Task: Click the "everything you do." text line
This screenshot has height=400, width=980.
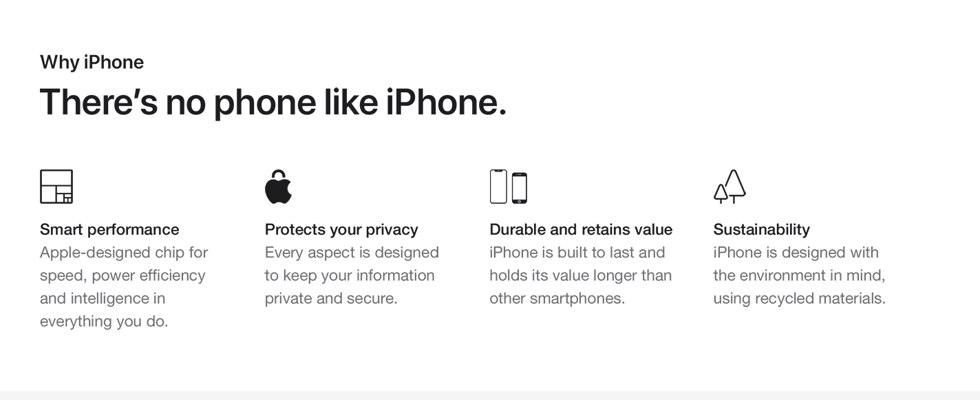Action: coord(104,322)
